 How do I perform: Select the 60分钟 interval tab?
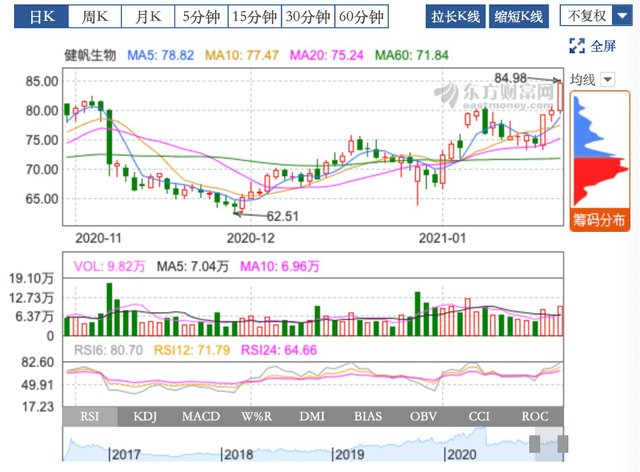coord(362,17)
